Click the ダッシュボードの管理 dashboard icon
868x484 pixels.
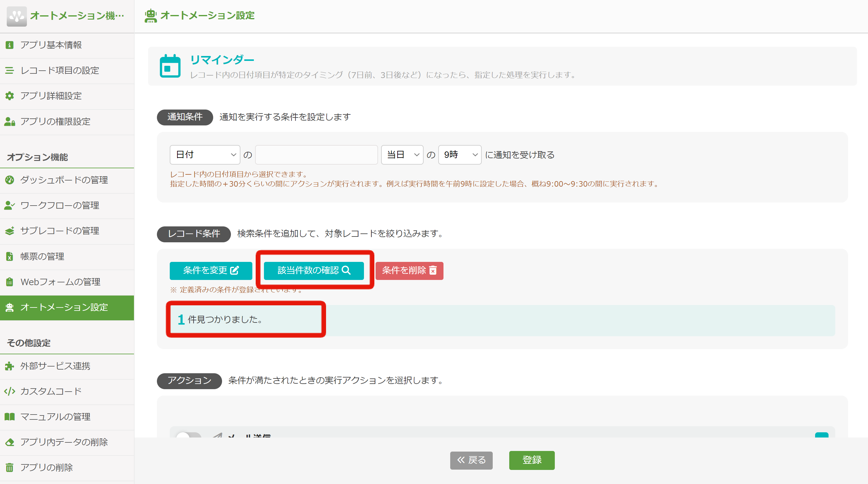click(x=9, y=180)
